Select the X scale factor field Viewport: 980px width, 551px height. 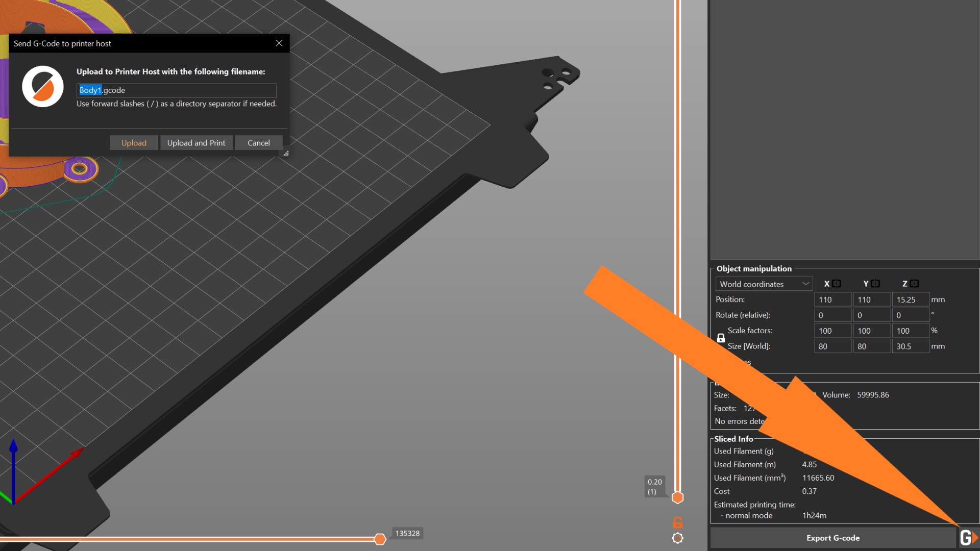pos(832,331)
